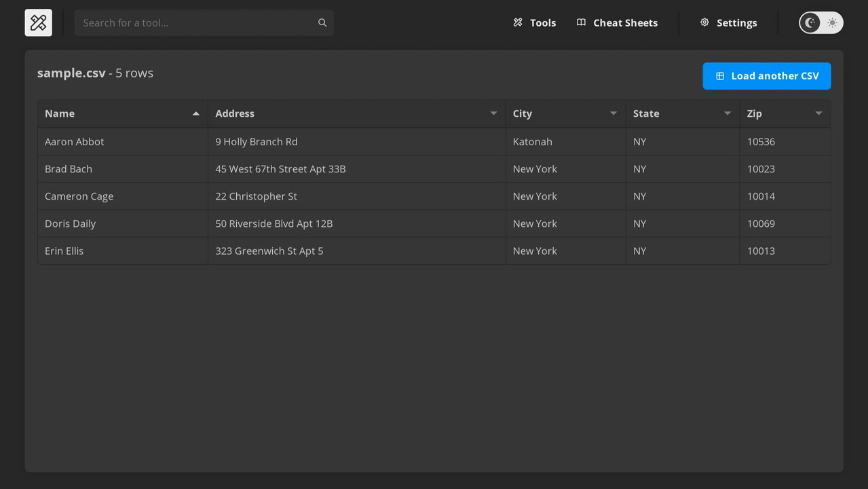868x489 pixels.
Task: Open Zip column sort dropdown arrow
Action: [818, 113]
